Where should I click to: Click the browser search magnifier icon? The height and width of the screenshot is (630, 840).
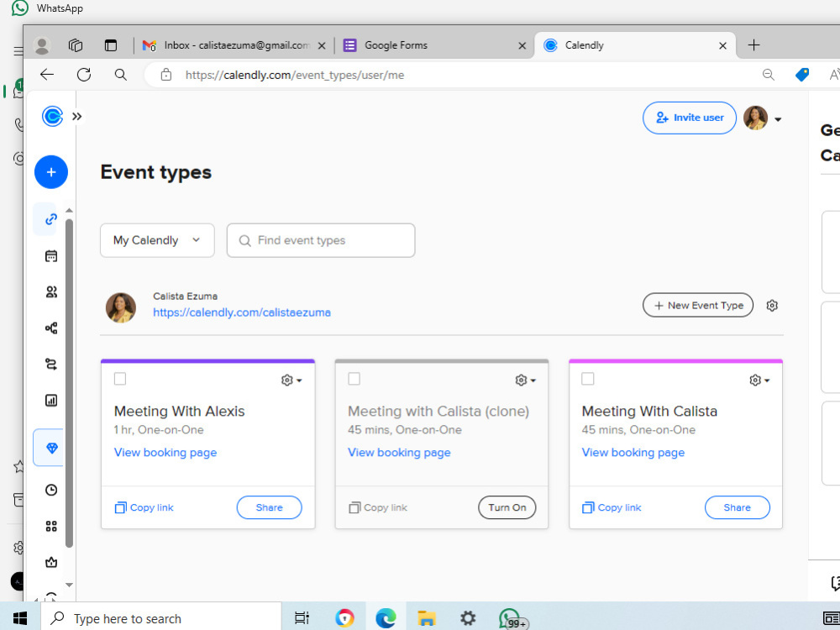click(x=120, y=75)
